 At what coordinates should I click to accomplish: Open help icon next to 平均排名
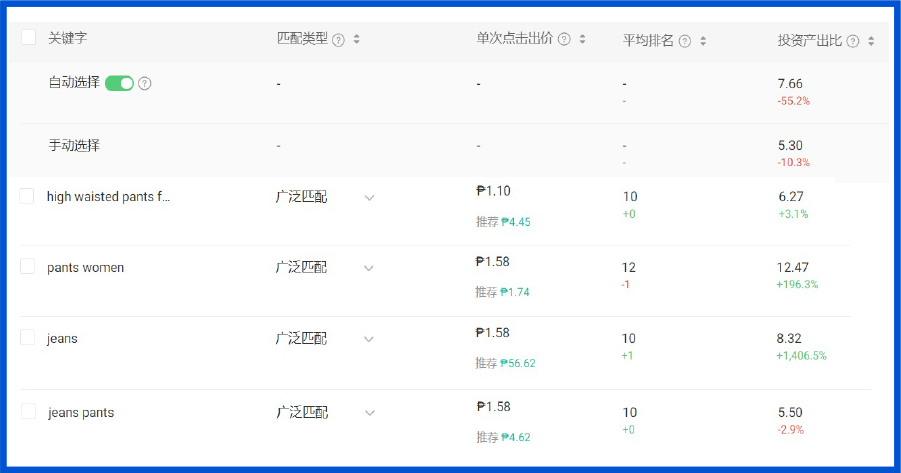point(684,41)
